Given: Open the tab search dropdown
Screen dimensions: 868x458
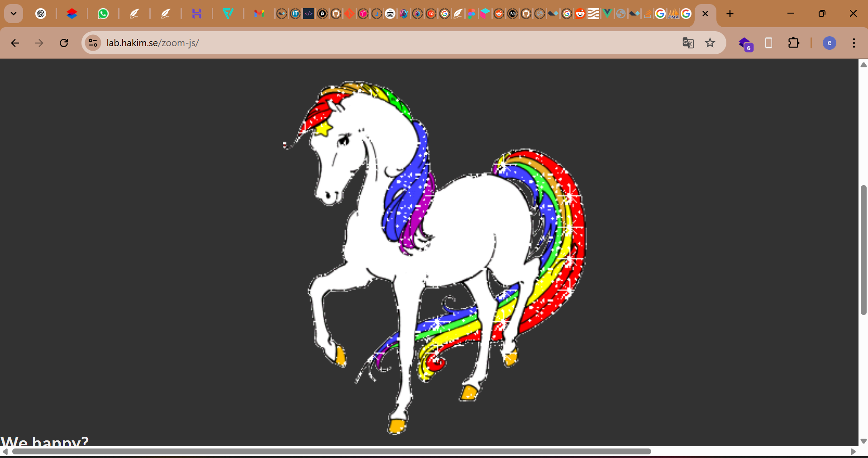Looking at the screenshot, I should [14, 14].
